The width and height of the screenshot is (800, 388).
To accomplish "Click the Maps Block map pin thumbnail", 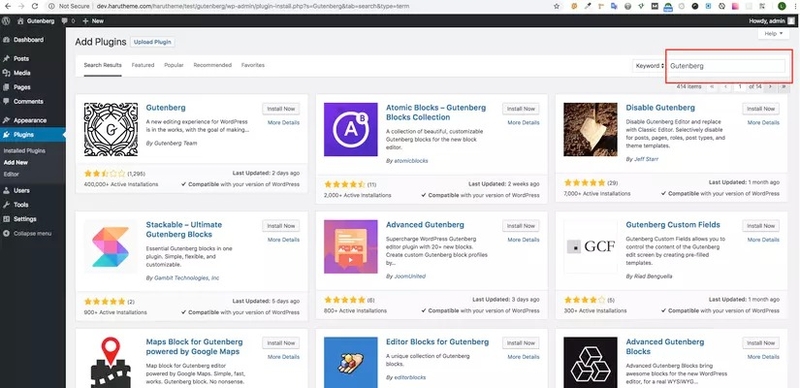I will point(111,362).
